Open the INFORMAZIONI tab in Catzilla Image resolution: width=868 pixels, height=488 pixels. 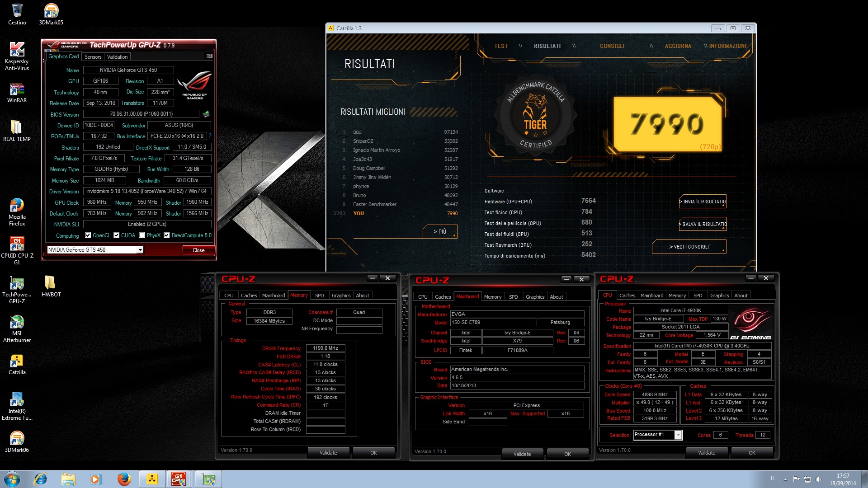coord(727,46)
